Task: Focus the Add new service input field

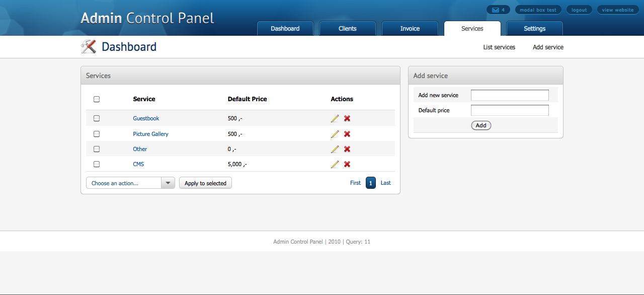Action: [x=510, y=95]
